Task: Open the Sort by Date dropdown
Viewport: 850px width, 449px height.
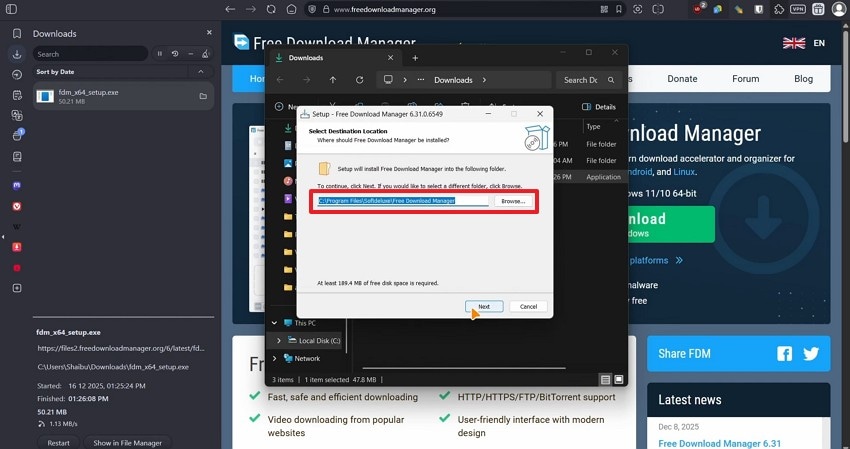Action: pyautogui.click(x=110, y=72)
